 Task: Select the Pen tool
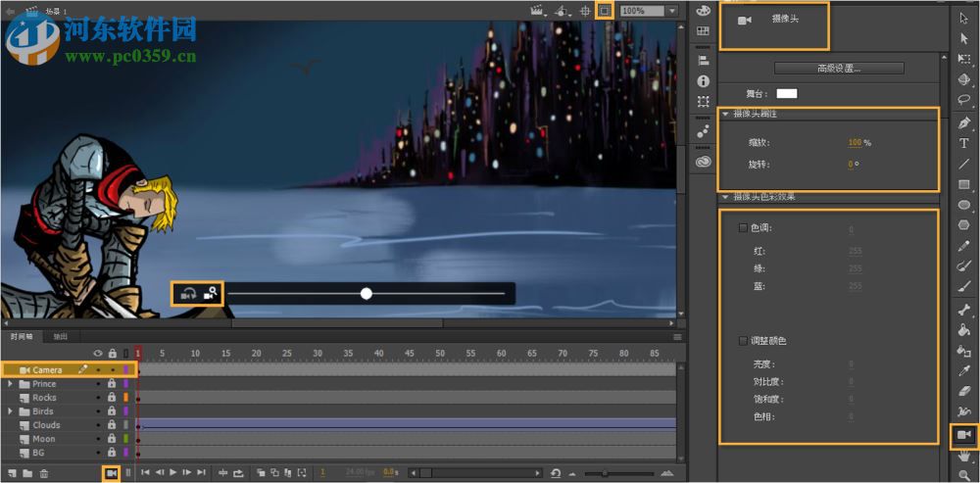[963, 122]
